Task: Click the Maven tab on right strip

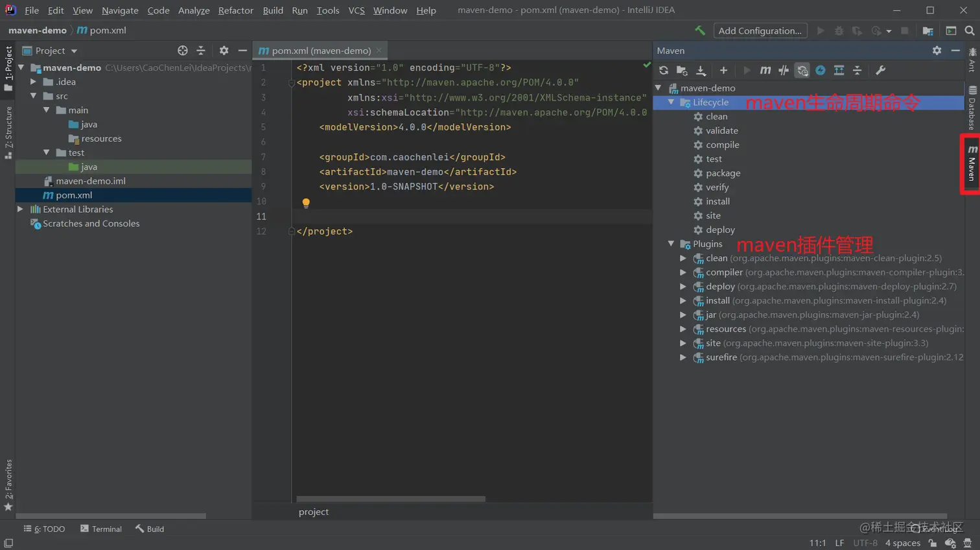Action: pos(972,163)
